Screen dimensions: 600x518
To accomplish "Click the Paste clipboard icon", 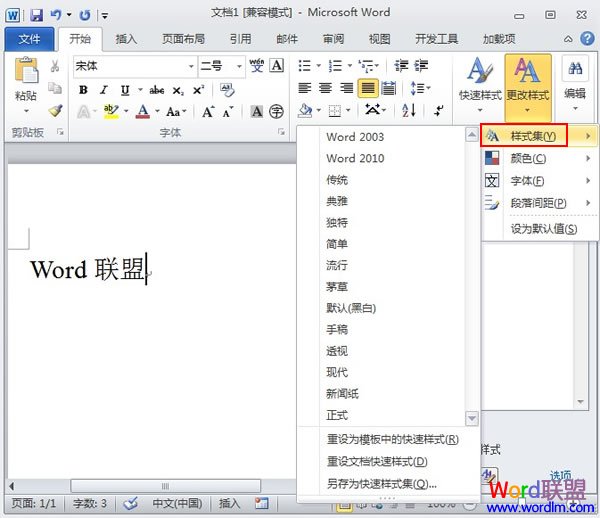I will click(26, 70).
